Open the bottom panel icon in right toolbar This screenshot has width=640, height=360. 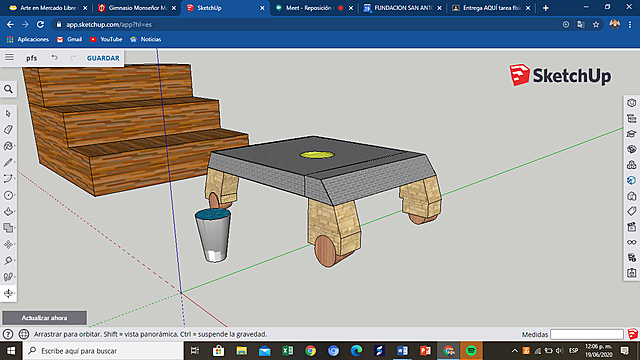(631, 273)
